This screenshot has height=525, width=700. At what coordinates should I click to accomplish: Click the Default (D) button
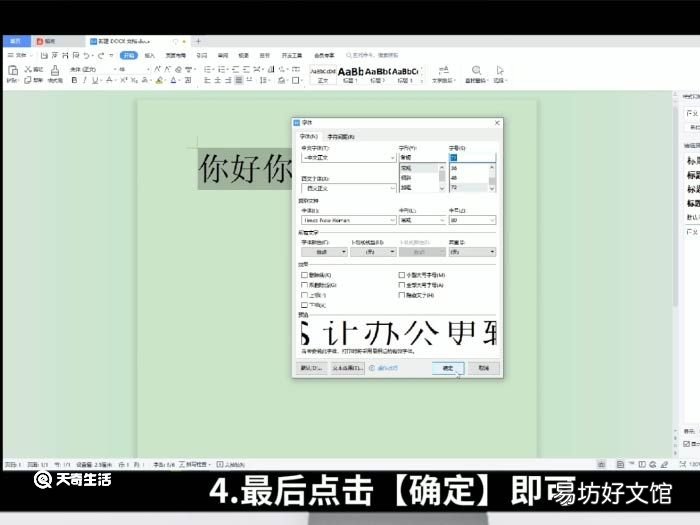[311, 368]
